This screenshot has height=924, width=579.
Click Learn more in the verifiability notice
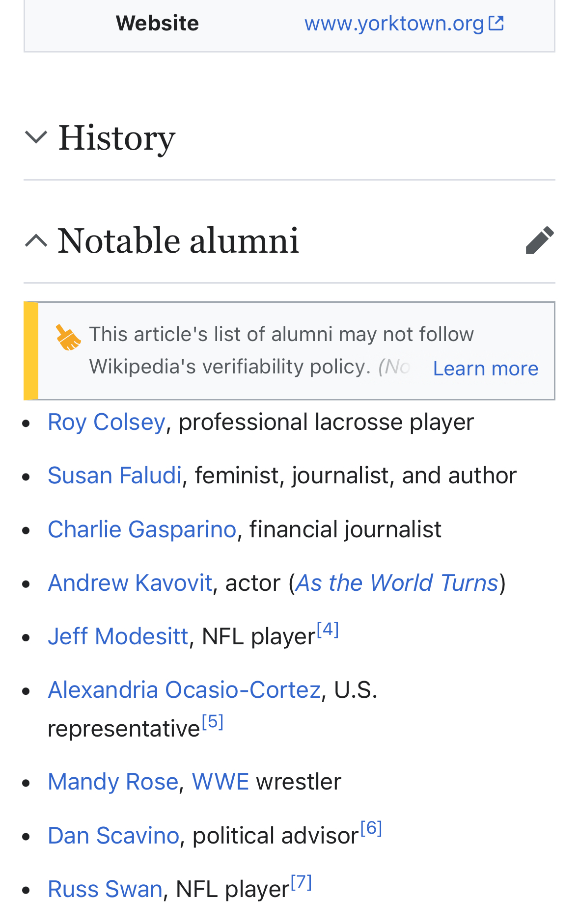(485, 368)
